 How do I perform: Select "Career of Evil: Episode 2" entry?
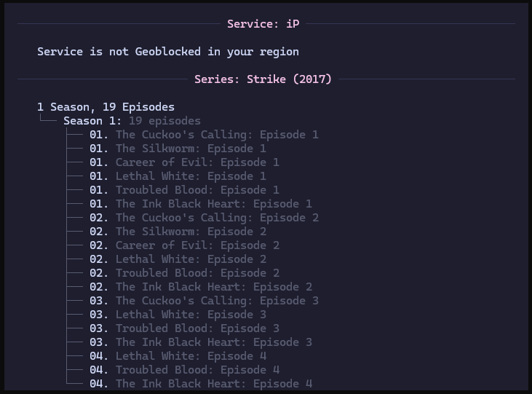coord(197,245)
